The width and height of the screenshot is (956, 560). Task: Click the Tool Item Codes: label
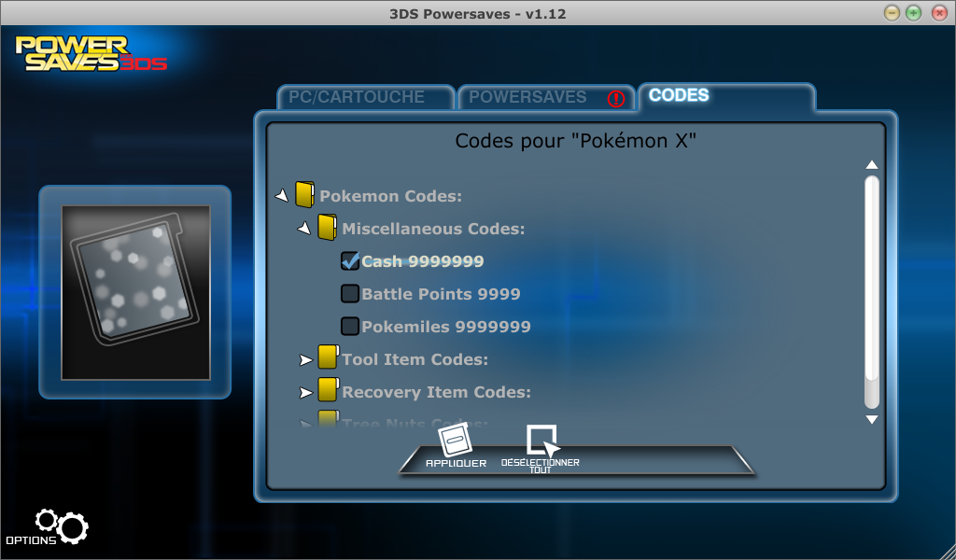tap(415, 359)
